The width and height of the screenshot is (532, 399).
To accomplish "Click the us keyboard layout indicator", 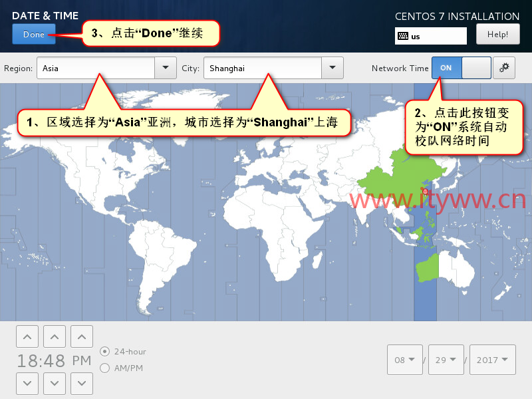I will pyautogui.click(x=430, y=36).
